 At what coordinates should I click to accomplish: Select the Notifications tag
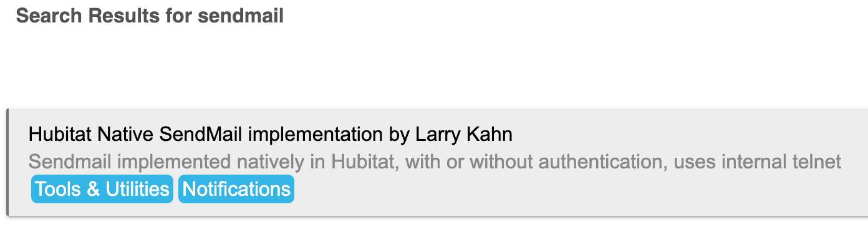pyautogui.click(x=236, y=189)
